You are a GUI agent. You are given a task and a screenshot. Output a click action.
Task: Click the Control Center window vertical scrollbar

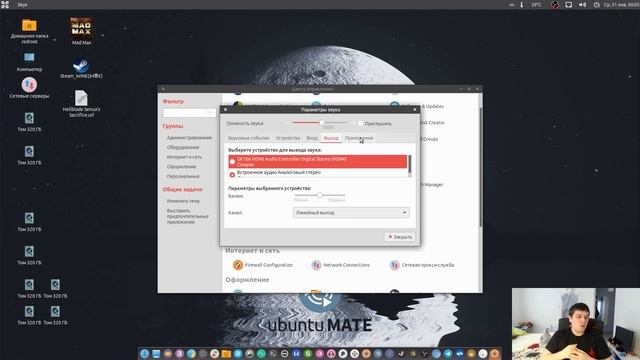(480, 167)
